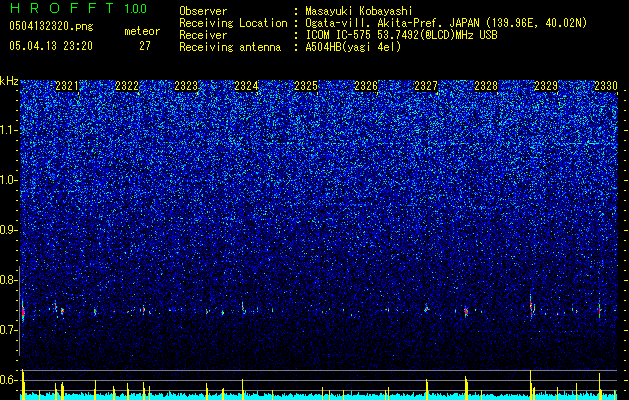Click the 0.8 kHz axis label

9,280
